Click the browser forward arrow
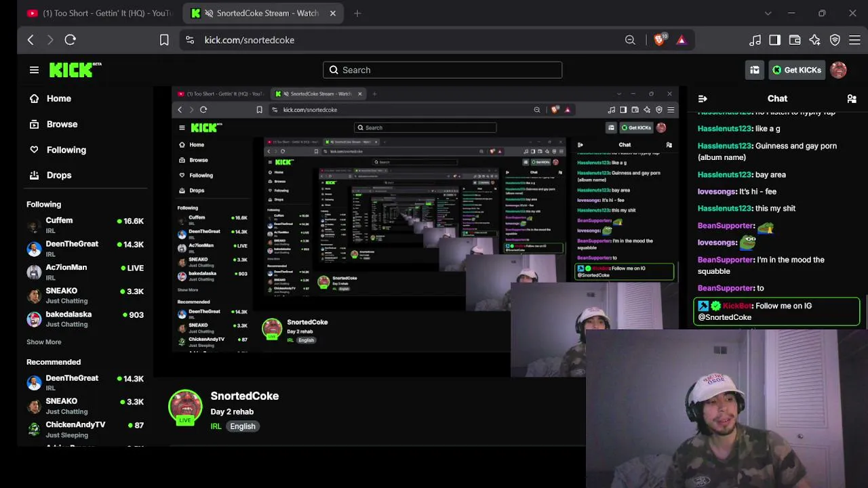 [50, 40]
